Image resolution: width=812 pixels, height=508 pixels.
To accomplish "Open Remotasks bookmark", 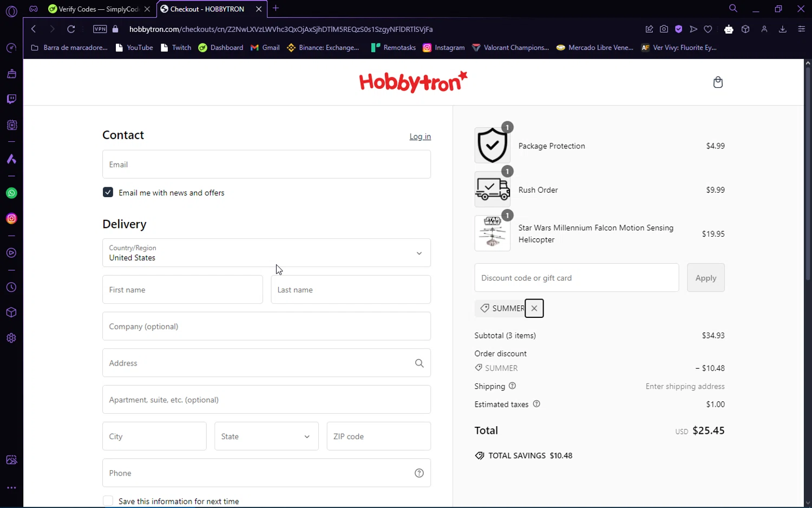I will coord(394,48).
